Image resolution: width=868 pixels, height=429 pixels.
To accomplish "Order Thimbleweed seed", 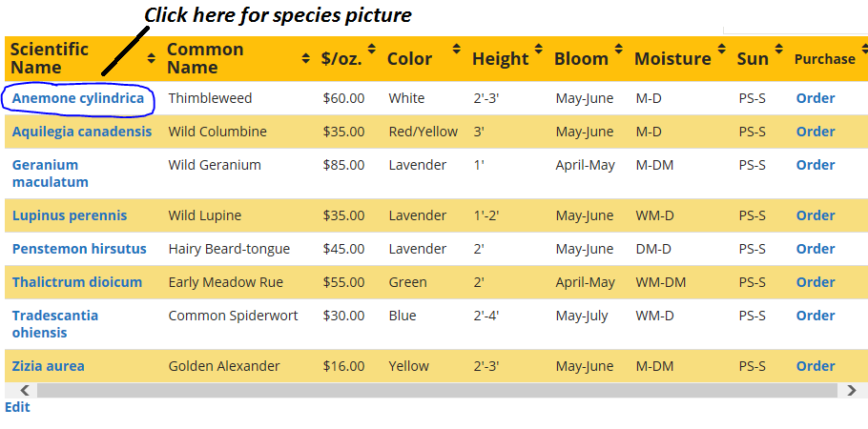I will pos(816,98).
